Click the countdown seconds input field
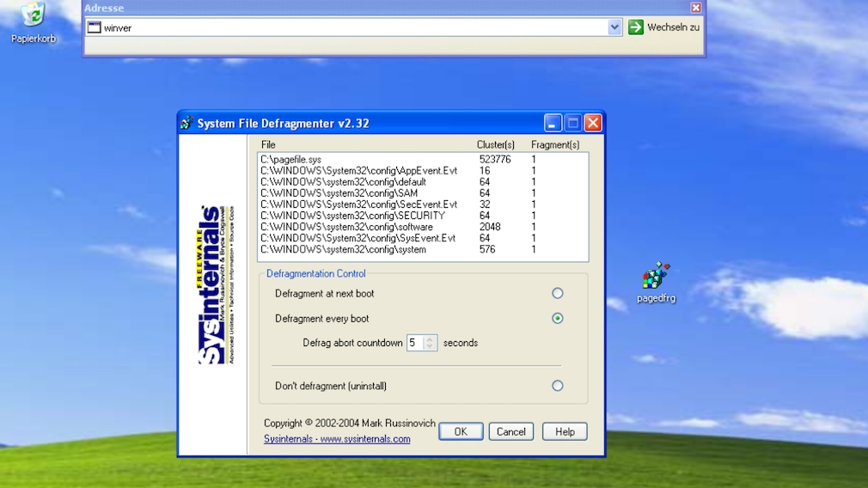 point(415,343)
